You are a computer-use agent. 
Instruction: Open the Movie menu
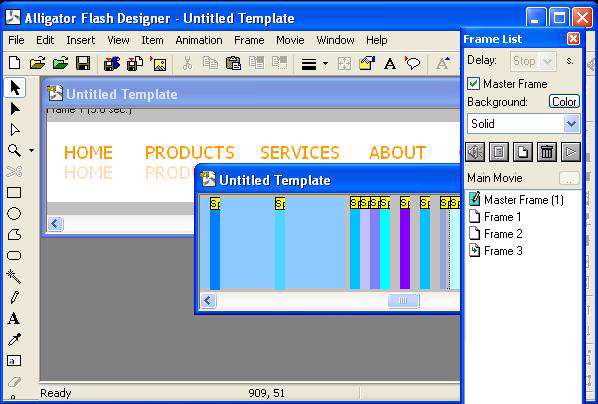click(290, 40)
